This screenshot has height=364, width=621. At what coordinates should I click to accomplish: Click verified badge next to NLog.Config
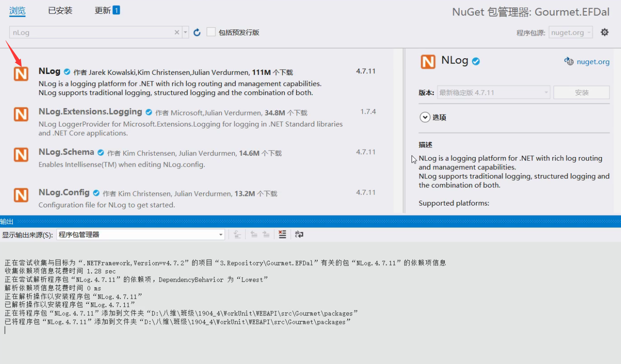point(96,193)
